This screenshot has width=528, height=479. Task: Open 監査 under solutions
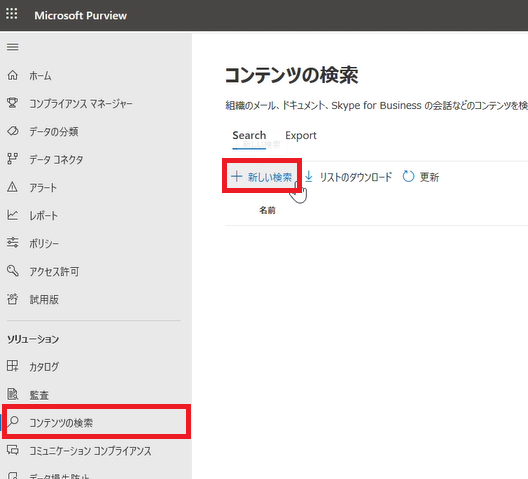39,395
